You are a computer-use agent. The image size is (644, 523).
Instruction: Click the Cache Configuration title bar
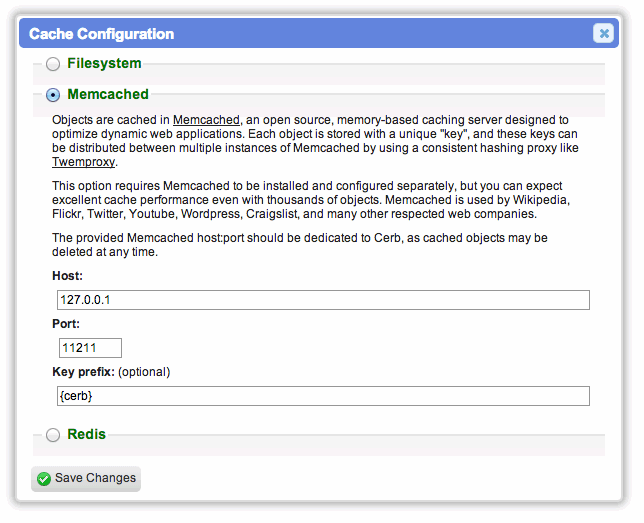[319, 33]
